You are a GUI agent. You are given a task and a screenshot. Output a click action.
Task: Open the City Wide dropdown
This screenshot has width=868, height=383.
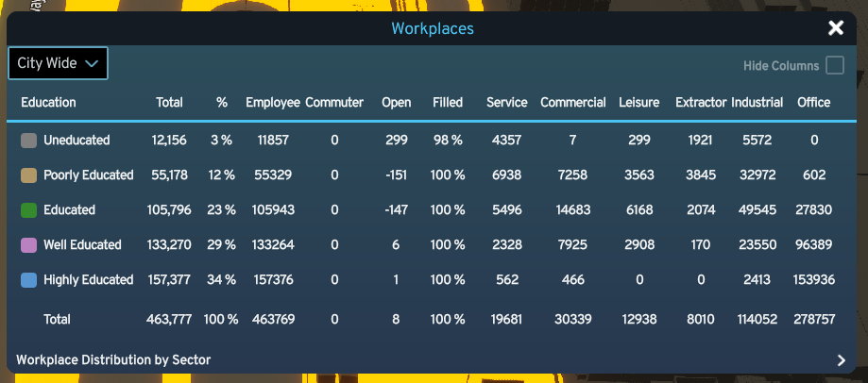click(59, 63)
